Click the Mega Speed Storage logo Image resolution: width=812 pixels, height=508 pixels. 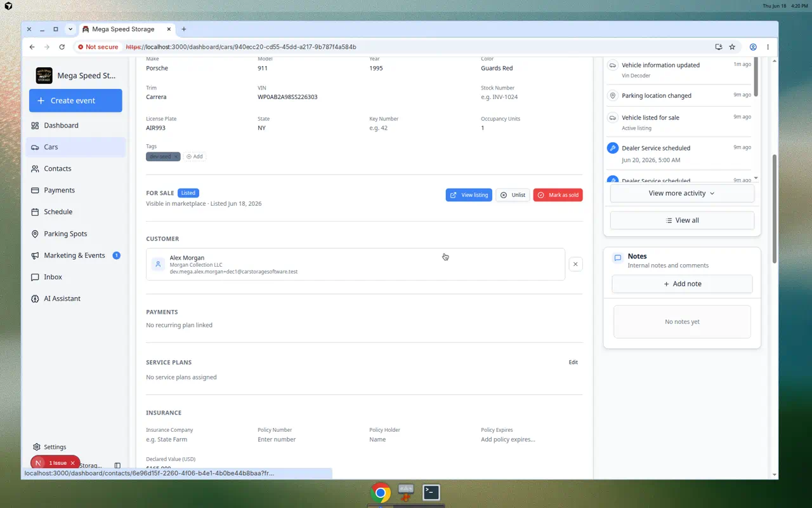(x=44, y=76)
